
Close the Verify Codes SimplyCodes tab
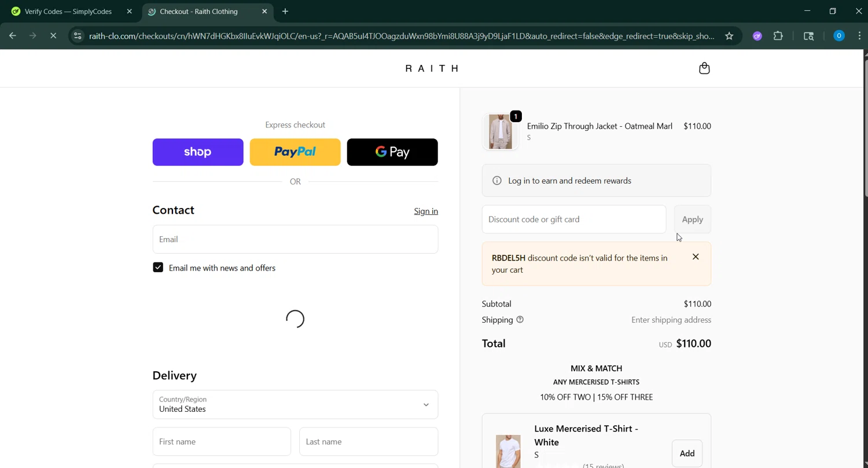[129, 12]
